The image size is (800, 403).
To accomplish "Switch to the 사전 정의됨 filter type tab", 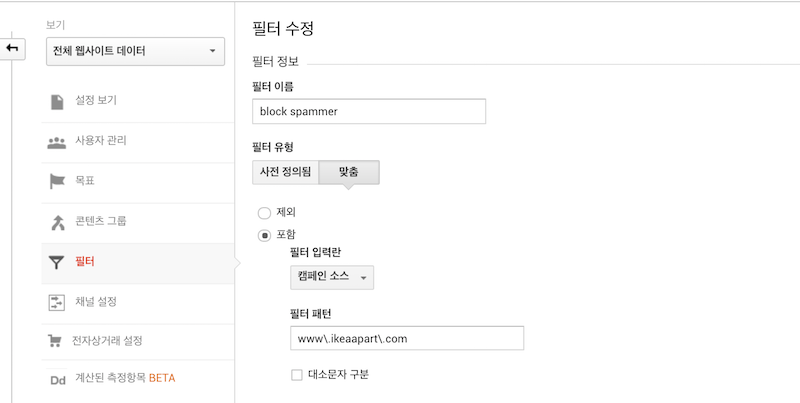I will click(x=285, y=172).
